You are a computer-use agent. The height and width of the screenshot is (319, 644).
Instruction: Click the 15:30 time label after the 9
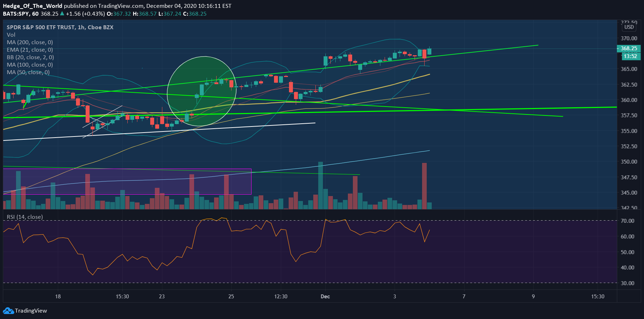click(598, 297)
